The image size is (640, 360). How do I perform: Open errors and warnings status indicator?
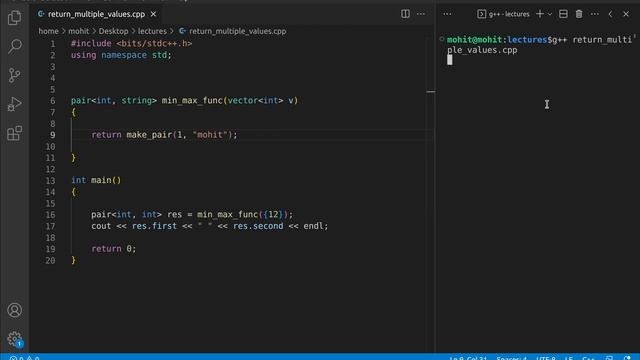point(24,358)
